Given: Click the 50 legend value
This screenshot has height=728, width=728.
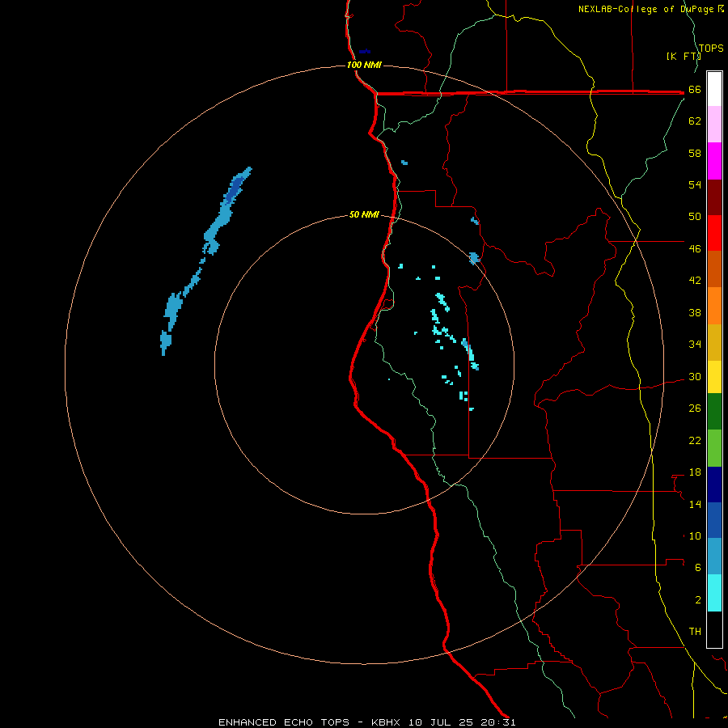Looking at the screenshot, I should click(695, 217).
